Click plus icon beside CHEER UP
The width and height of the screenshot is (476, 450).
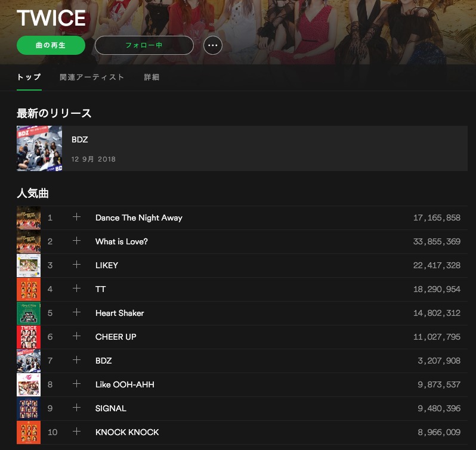click(x=76, y=336)
